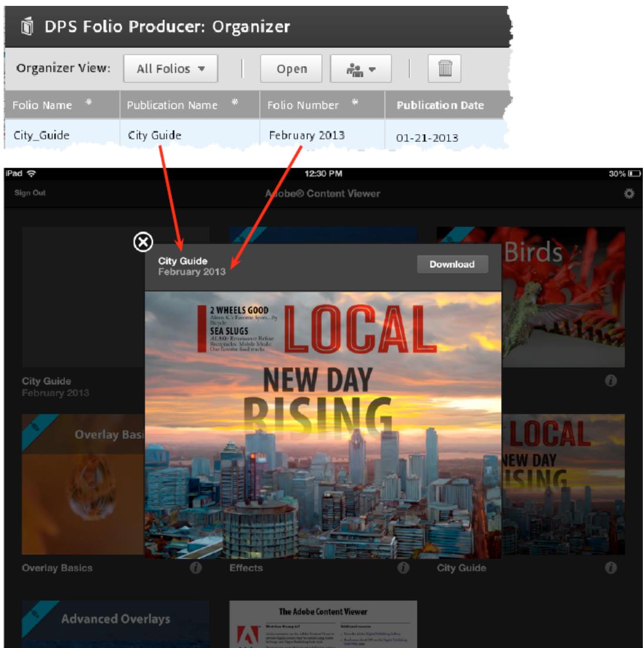
Task: Tap the Advanced Overlays folio thumbnail
Action: 116,624
